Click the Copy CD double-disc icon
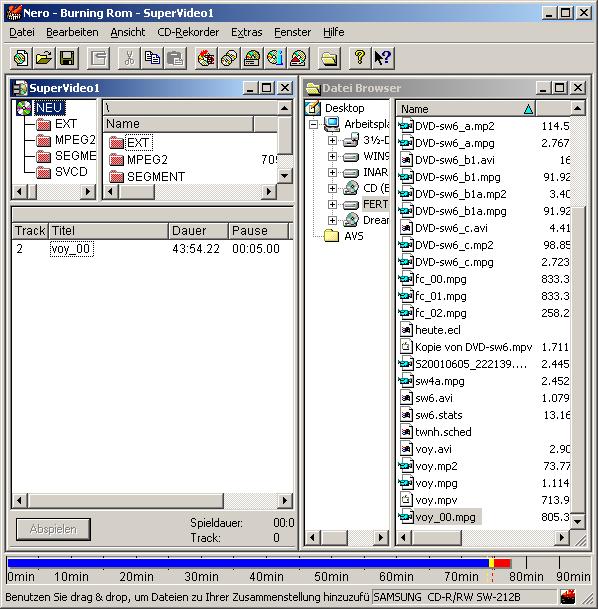The width and height of the screenshot is (598, 609). (229, 59)
